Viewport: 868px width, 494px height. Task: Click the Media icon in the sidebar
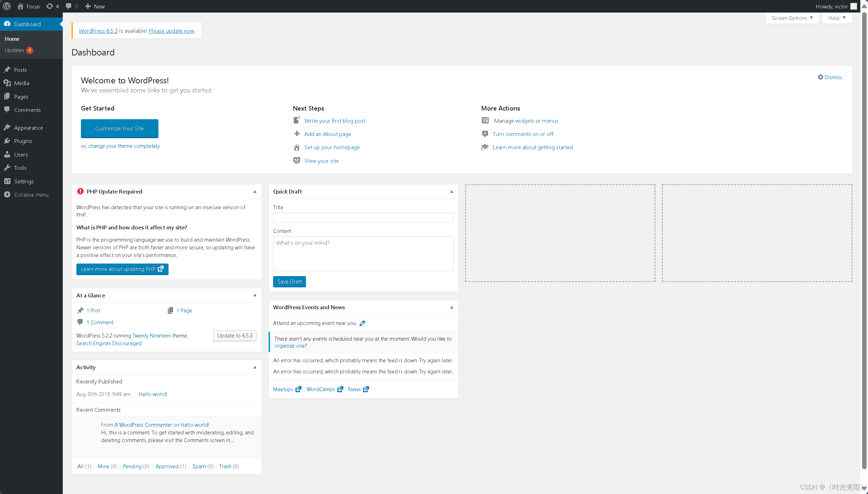7,83
